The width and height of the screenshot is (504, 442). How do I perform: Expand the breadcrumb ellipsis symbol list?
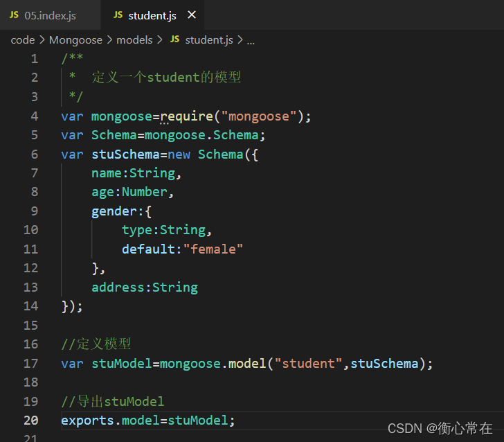click(251, 41)
